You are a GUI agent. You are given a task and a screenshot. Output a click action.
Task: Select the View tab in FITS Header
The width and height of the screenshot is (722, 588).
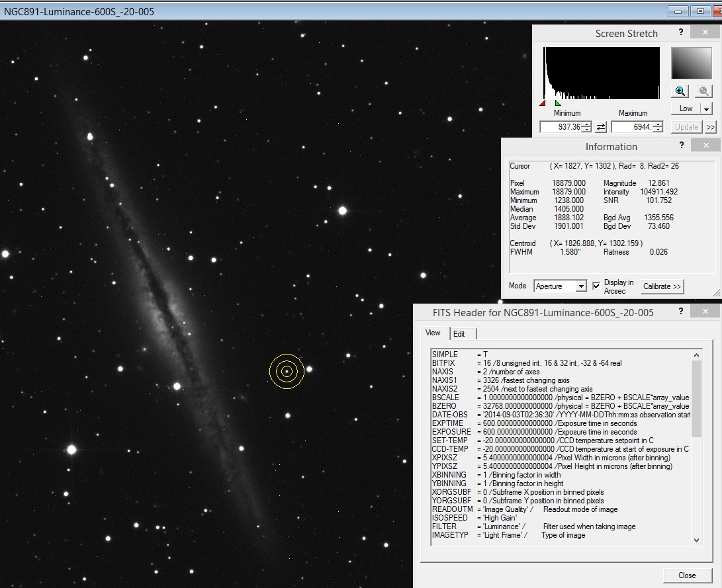pyautogui.click(x=433, y=333)
